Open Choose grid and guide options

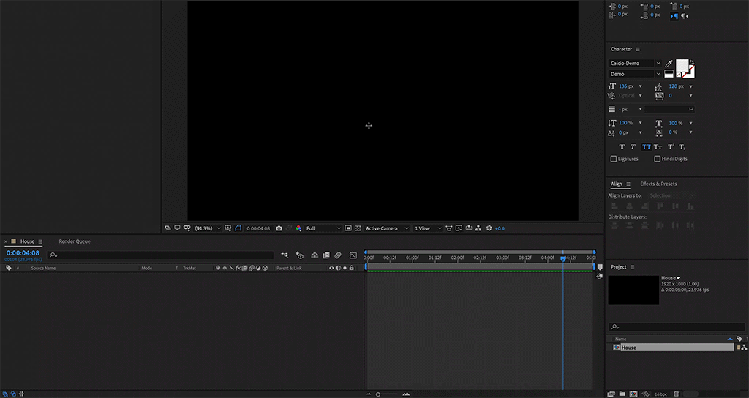pyautogui.click(x=228, y=228)
